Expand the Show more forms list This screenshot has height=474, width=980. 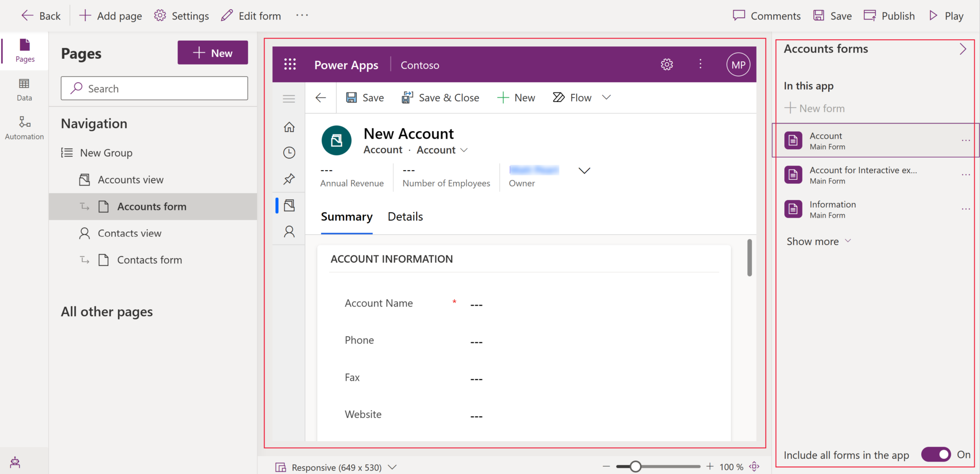[818, 242]
